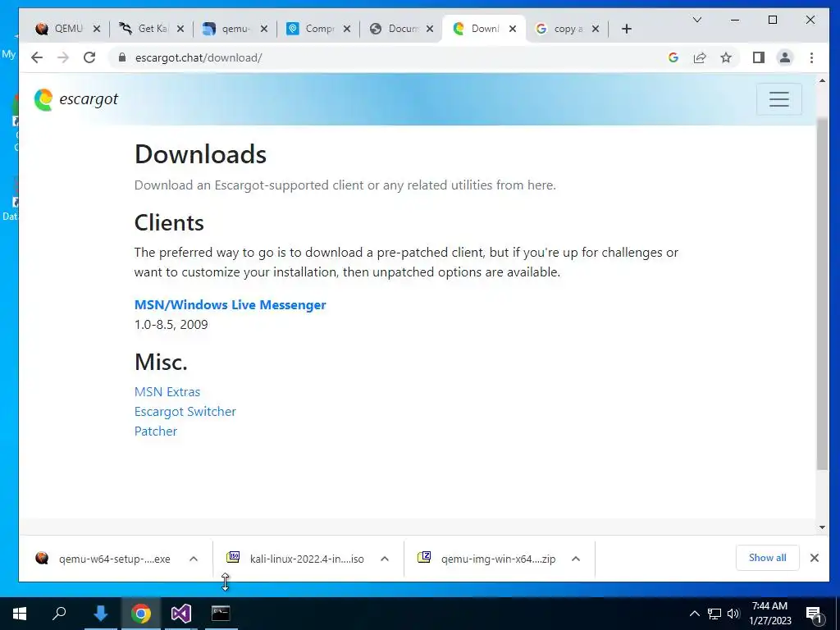Viewport: 840px width, 630px height.
Task: View site info via the lock icon
Action: point(122,58)
